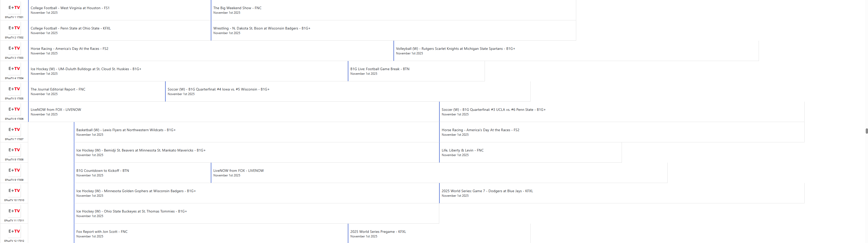
Task: Select the EPlusTV 12 17012 channel icon
Action: [x=14, y=232]
